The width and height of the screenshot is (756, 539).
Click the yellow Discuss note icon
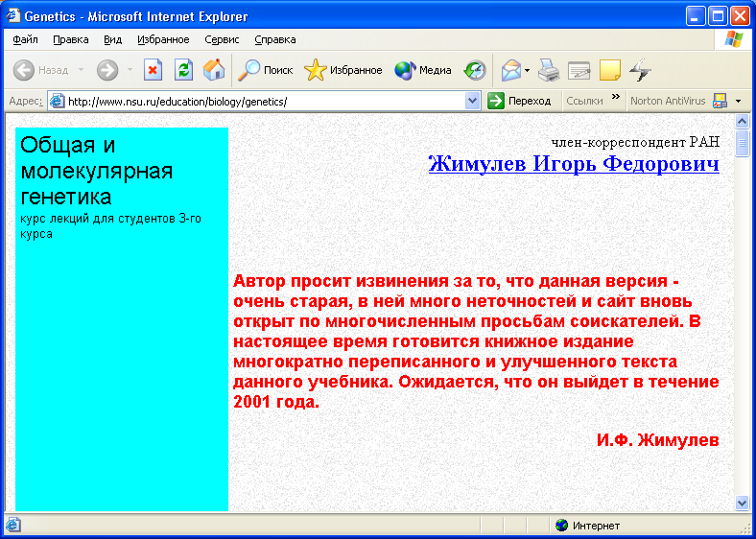610,70
